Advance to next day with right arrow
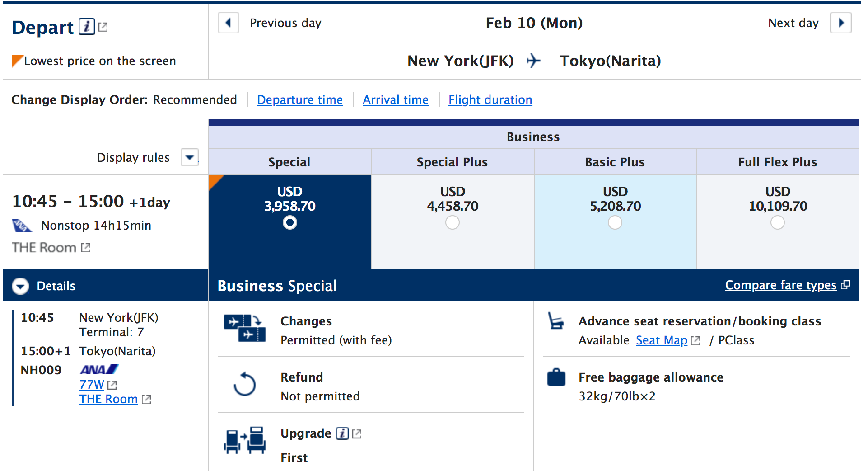The width and height of the screenshot is (868, 471). pyautogui.click(x=840, y=23)
